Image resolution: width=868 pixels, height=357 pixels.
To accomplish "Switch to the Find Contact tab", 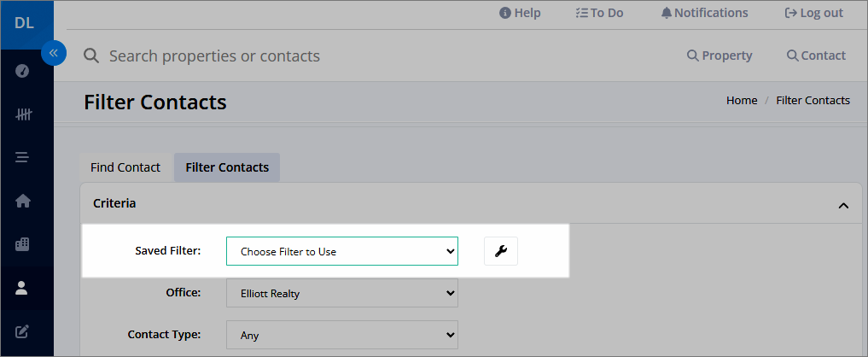I will click(x=125, y=167).
